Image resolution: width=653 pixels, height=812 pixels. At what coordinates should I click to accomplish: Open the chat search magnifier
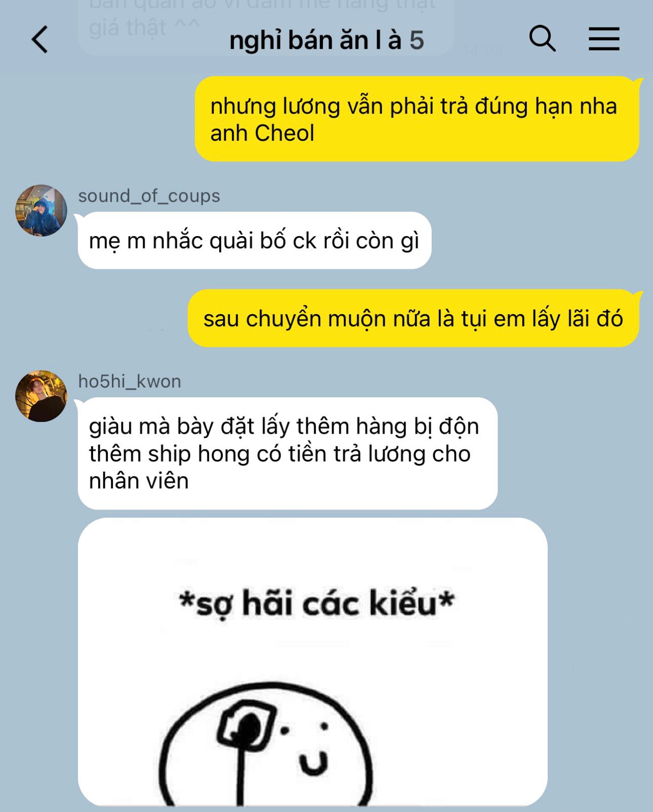coord(543,38)
